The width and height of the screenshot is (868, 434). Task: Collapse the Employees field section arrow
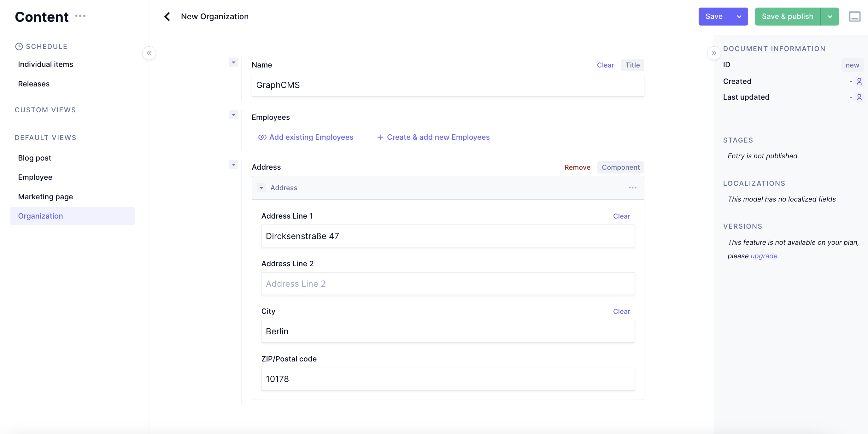point(233,115)
